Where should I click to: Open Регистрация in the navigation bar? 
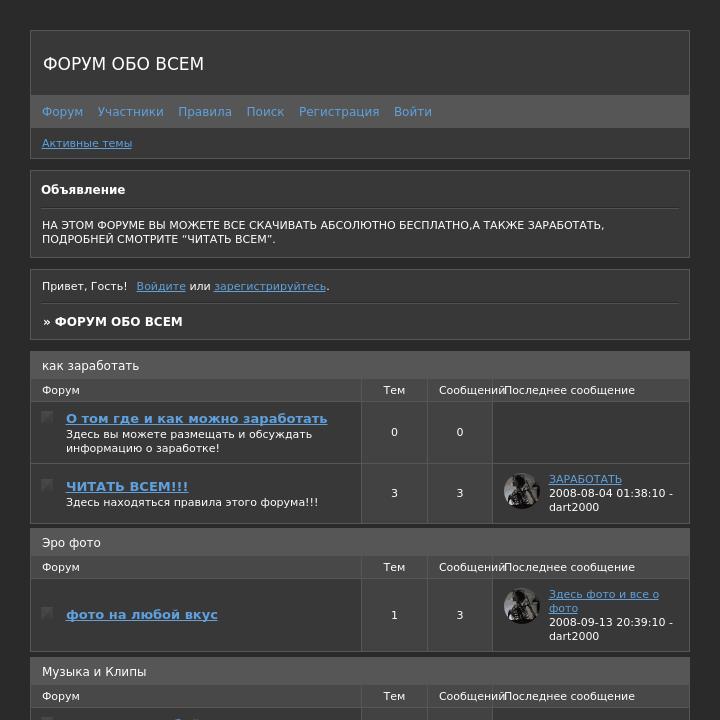339,112
